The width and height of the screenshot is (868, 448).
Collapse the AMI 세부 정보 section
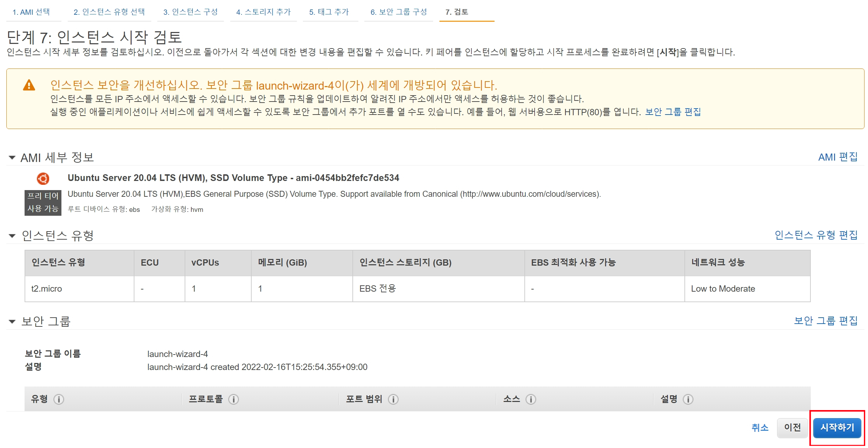12,157
